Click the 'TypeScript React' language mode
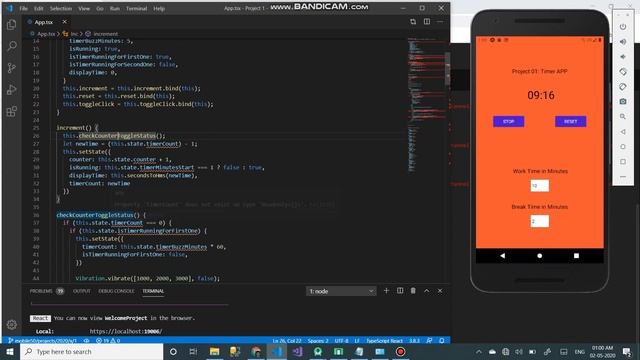The height and width of the screenshot is (360, 640). click(384, 340)
